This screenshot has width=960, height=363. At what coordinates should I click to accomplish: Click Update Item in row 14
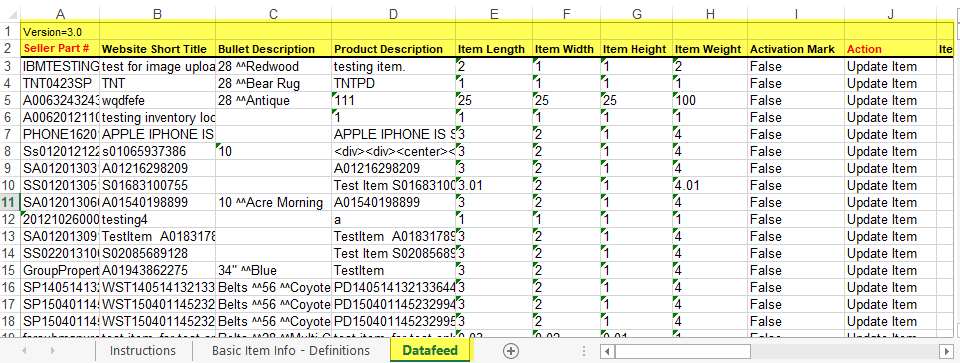[890, 253]
